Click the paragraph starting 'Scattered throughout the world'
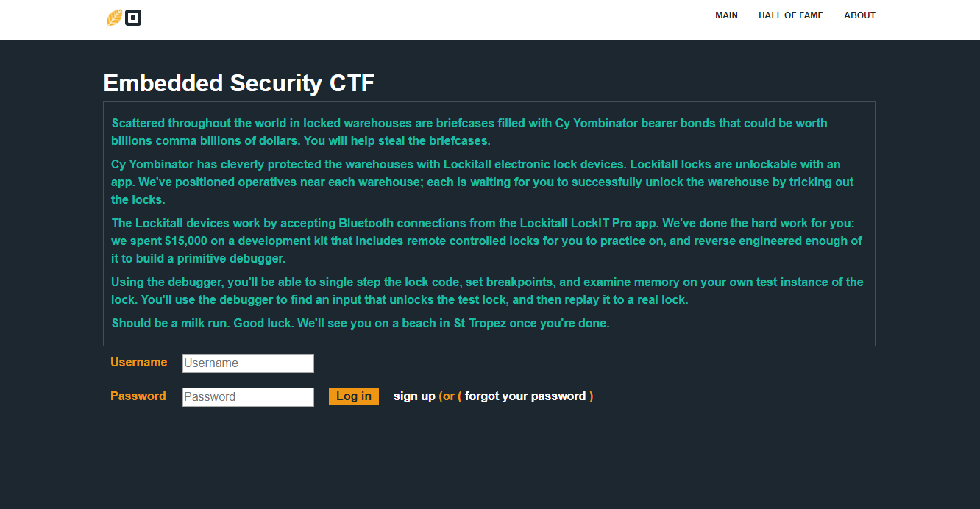 tap(469, 132)
